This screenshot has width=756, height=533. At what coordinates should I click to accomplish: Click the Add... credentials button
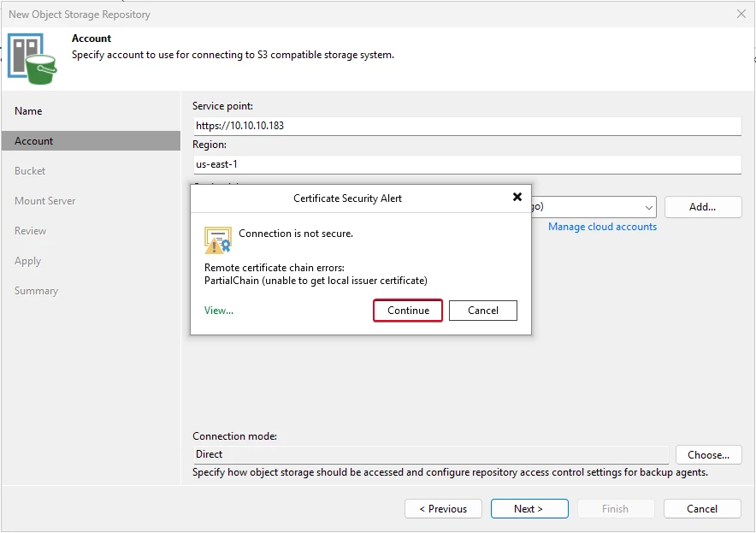point(702,207)
